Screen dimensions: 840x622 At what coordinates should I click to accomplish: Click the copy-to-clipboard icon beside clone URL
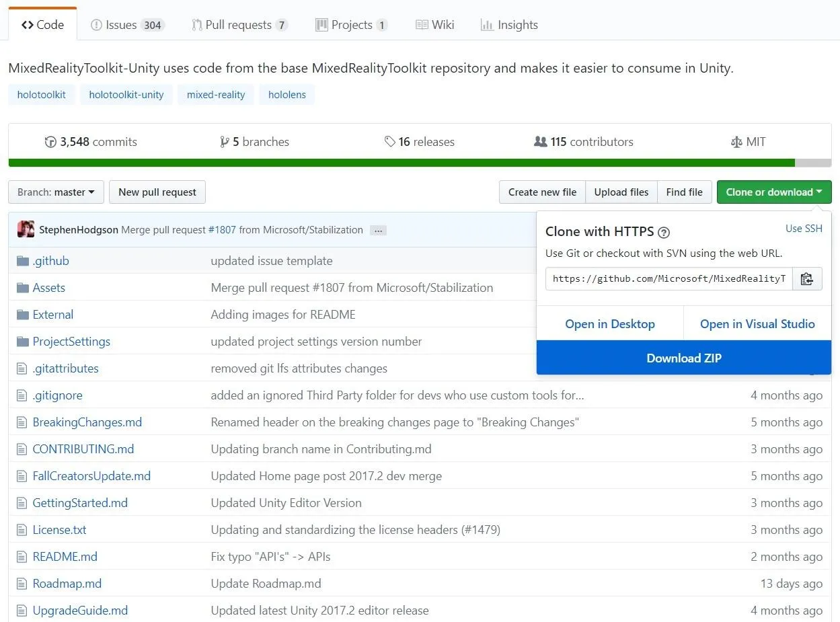807,278
